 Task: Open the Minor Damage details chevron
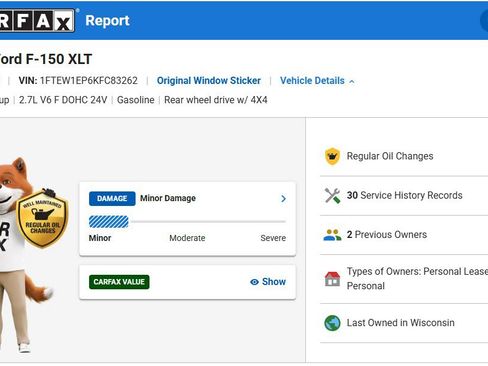[283, 199]
